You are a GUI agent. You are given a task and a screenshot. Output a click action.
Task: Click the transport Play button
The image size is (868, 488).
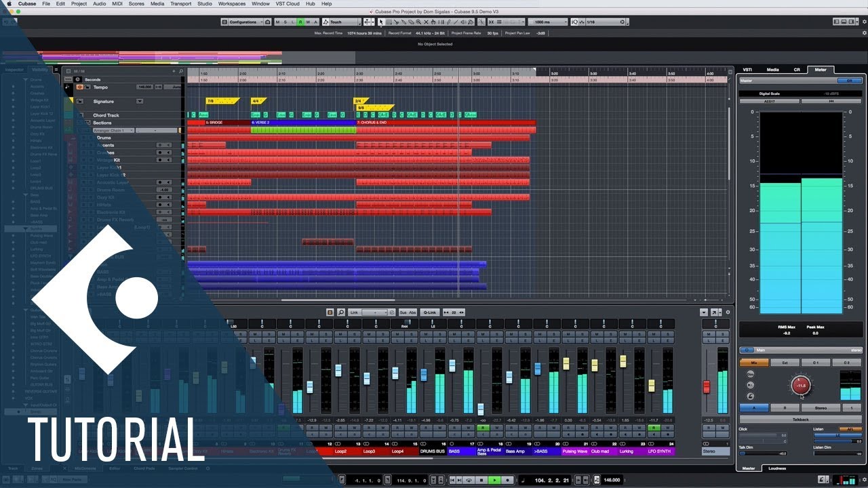(495, 480)
